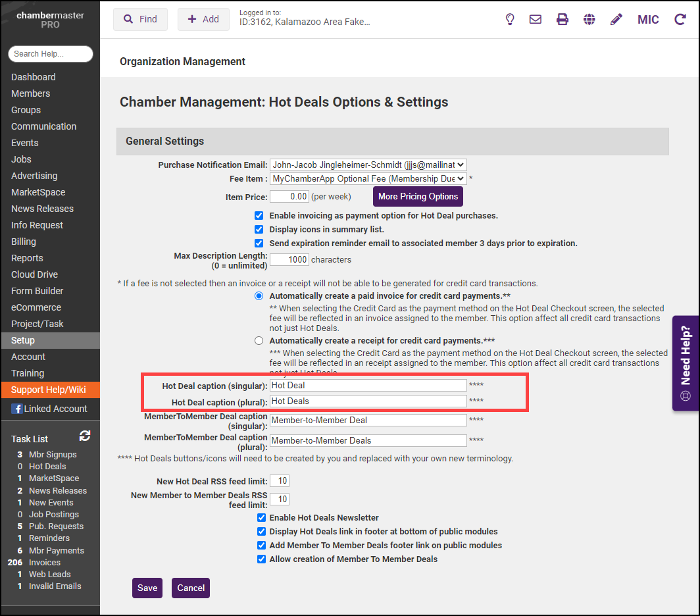Open the Add menu button

(x=203, y=19)
